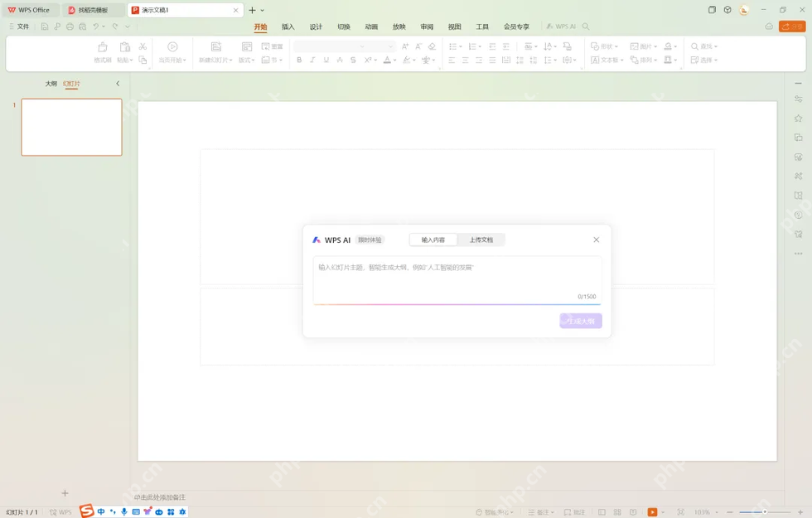Click the zoom slider handle
This screenshot has width=812, height=518.
coord(764,512)
